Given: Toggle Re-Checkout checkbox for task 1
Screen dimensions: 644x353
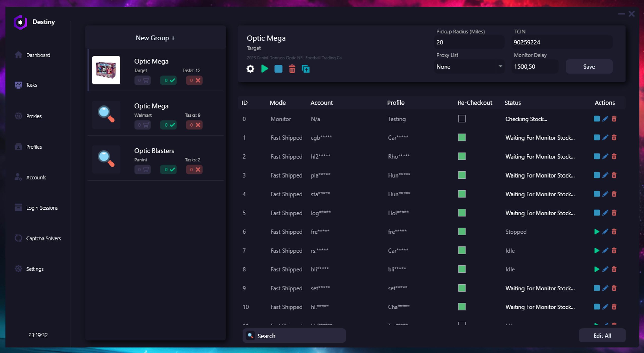Looking at the screenshot, I should pos(462,137).
